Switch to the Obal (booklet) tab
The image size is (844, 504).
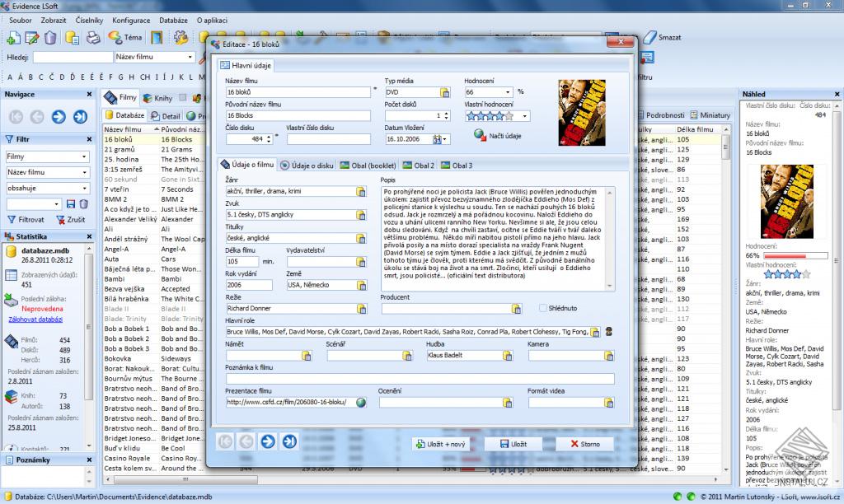pos(368,166)
